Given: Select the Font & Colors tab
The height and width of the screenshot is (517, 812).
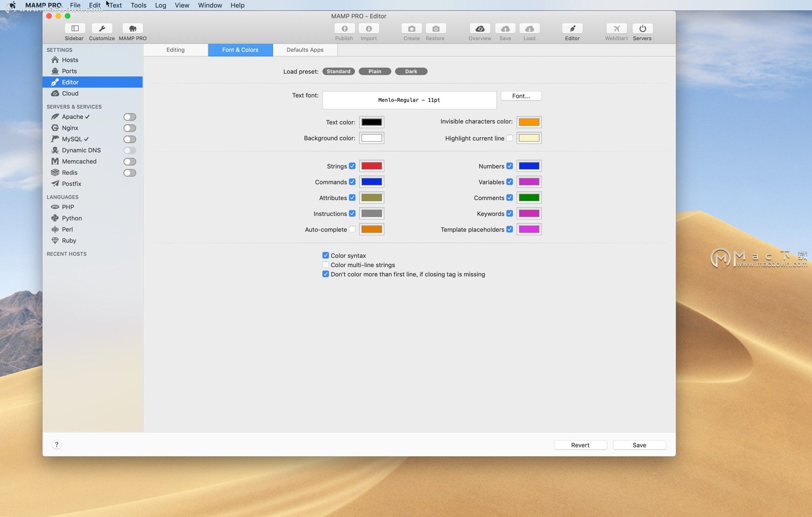Looking at the screenshot, I should [x=240, y=50].
